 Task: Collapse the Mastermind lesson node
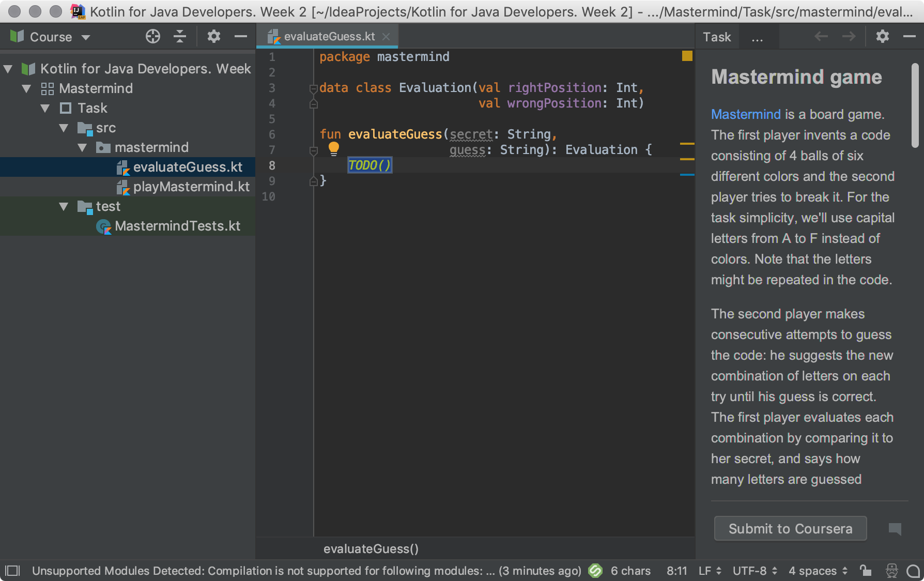click(27, 88)
